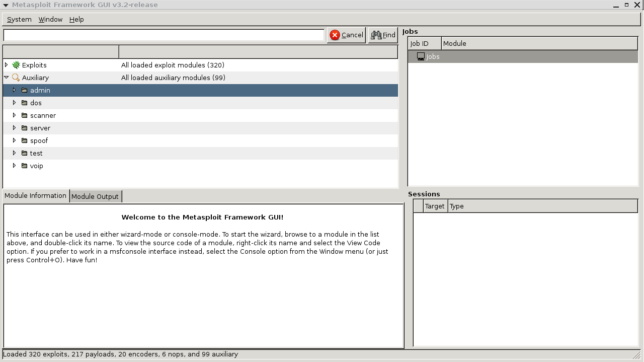This screenshot has height=362, width=644.
Task: Click the spoof folder icon
Action: pyautogui.click(x=24, y=140)
